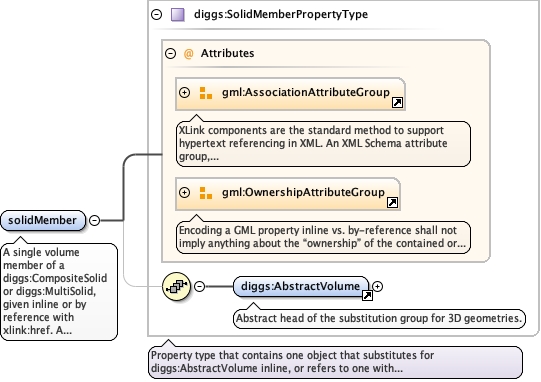This screenshot has height=382, width=541.
Task: Follow the gml:OwnershipAttributeGroup reference arrow
Action: tap(392, 202)
